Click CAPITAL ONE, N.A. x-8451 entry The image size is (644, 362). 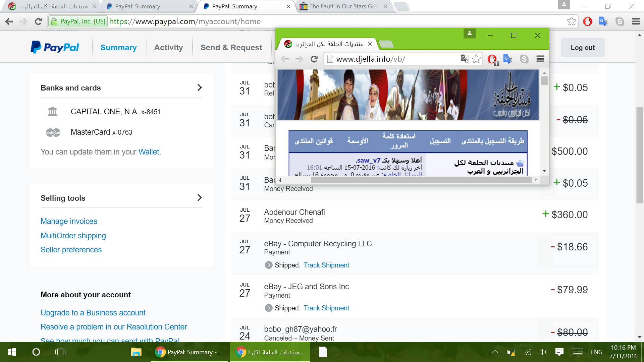(116, 112)
